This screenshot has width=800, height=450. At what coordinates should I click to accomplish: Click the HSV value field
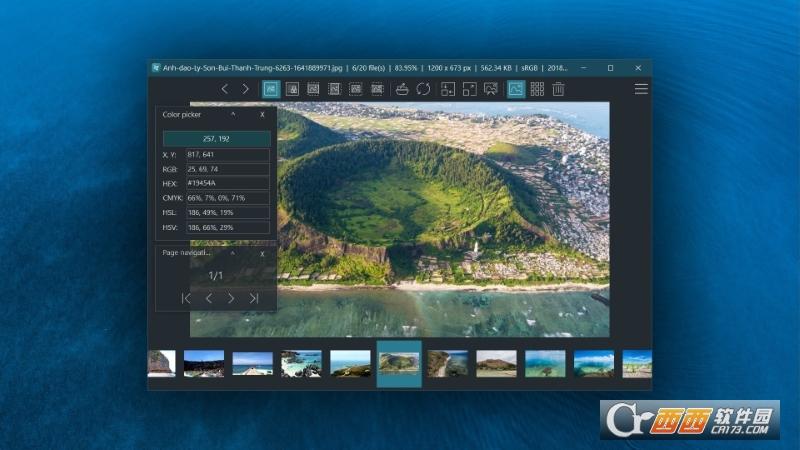[x=228, y=228]
